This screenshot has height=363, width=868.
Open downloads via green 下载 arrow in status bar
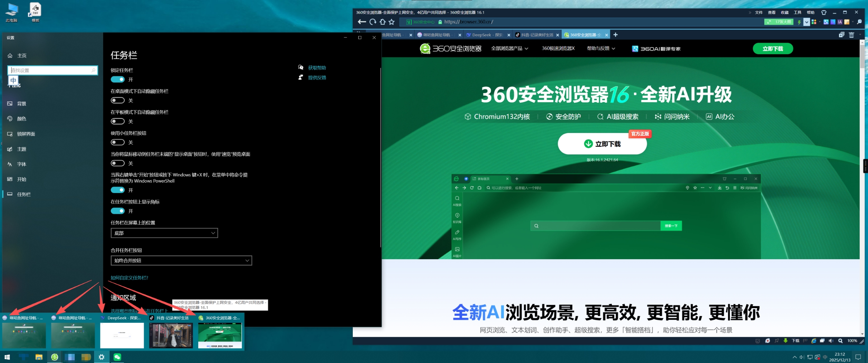pyautogui.click(x=785, y=340)
